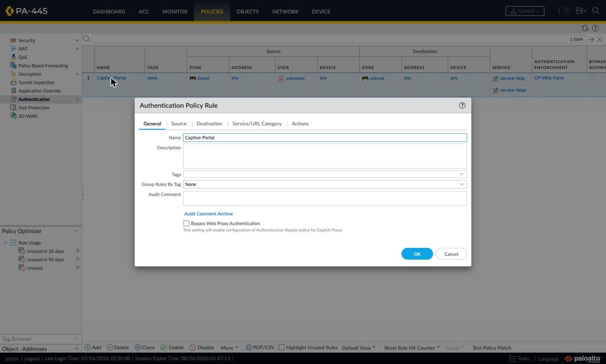The width and height of the screenshot is (606, 364).
Task: Open Tunnel Inspection policies in sidebar
Action: (36, 83)
